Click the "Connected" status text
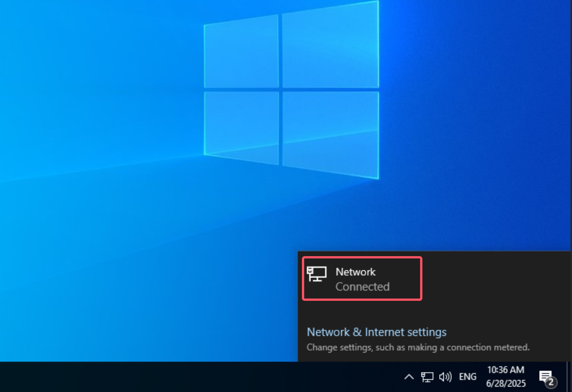 [362, 287]
